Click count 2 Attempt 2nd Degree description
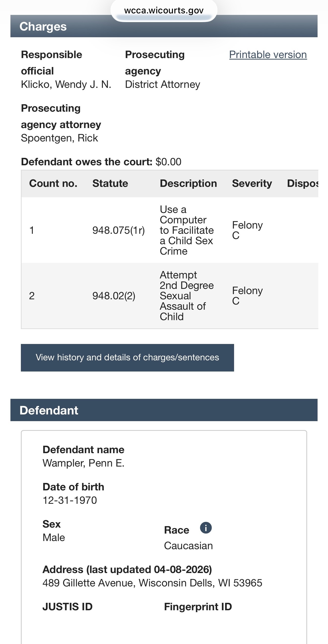Image resolution: width=328 pixels, height=644 pixels. 187,296
